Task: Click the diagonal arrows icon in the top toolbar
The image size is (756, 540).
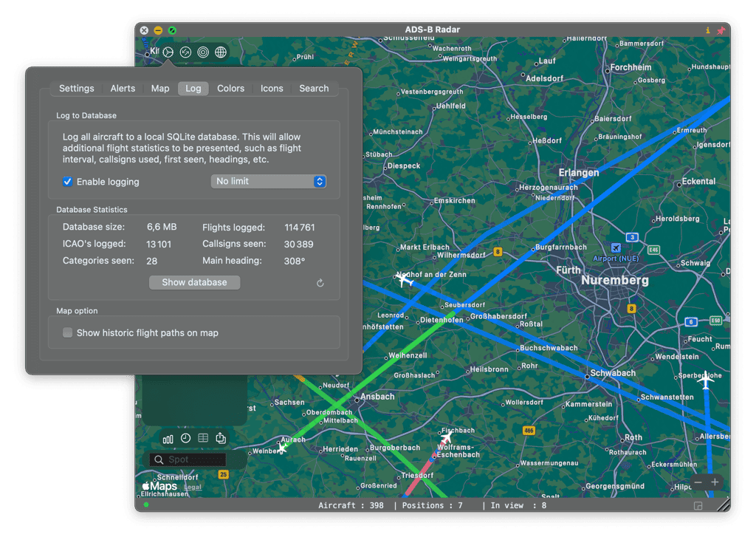Action: (185, 52)
